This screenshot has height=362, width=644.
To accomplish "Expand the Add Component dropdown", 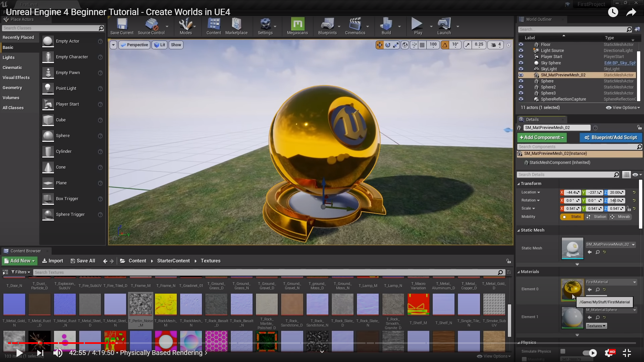I will click(x=542, y=137).
